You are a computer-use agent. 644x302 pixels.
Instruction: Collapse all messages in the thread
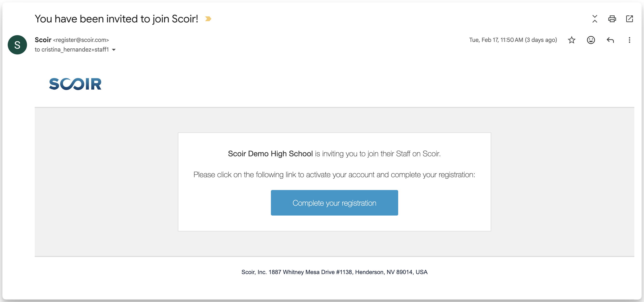coord(595,19)
